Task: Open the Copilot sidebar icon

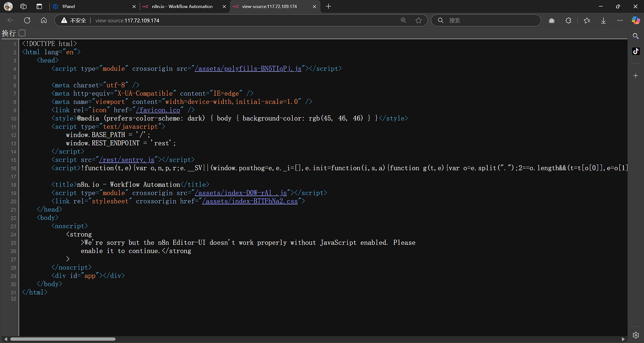Action: coord(636,20)
